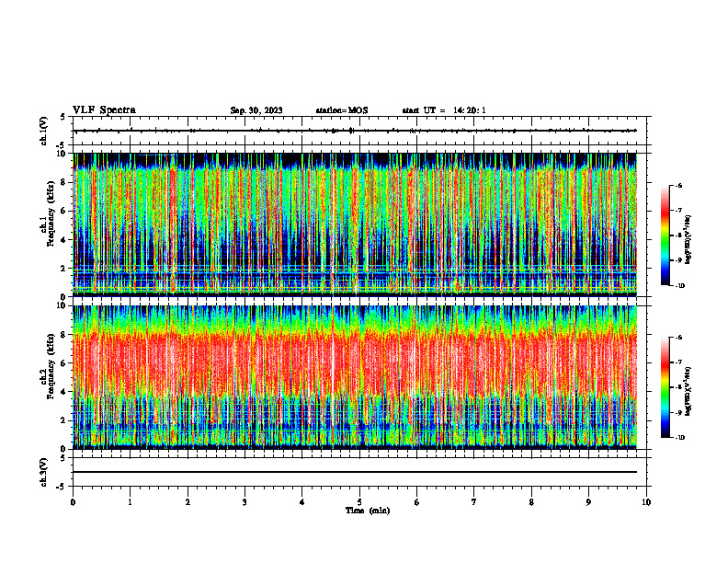Click the "station=MOS" header label
This screenshot has height=563, width=728.
pos(342,110)
